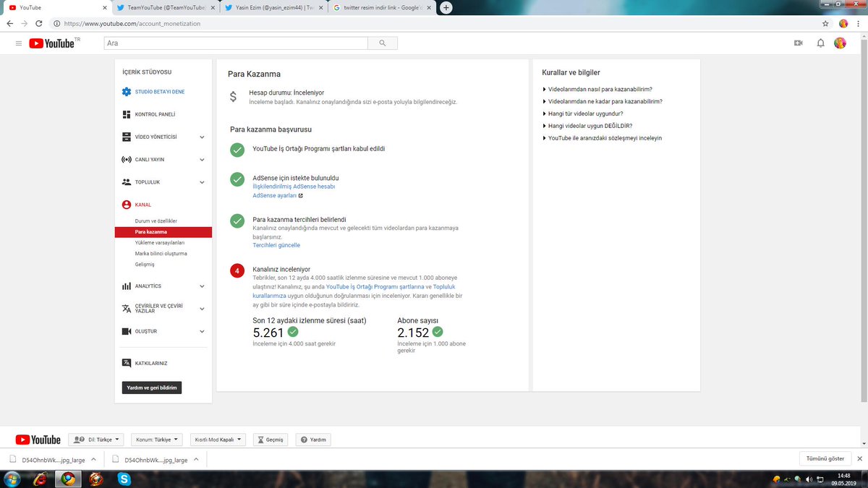
Task: Click the Tercihleri güncelle link
Action: click(x=276, y=245)
